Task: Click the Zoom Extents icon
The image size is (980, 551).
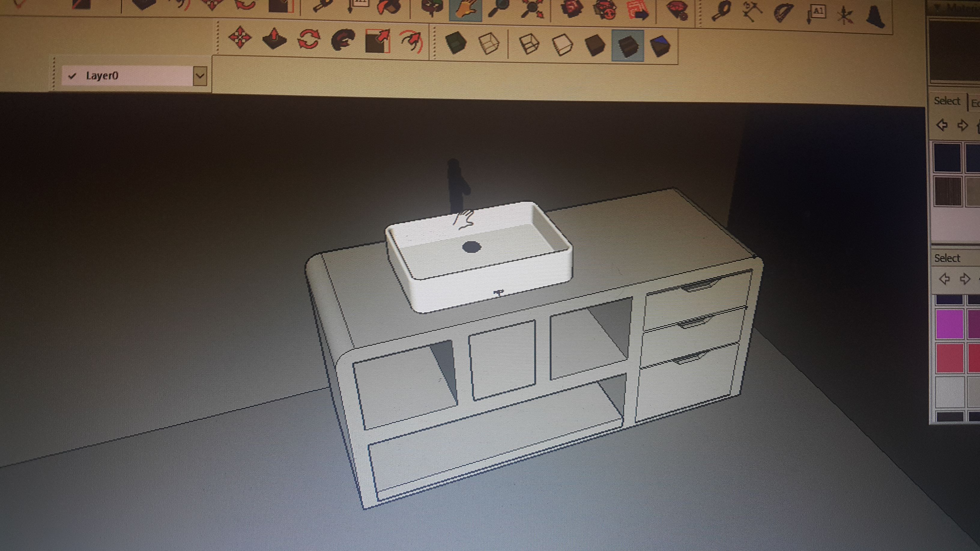Action: click(533, 9)
